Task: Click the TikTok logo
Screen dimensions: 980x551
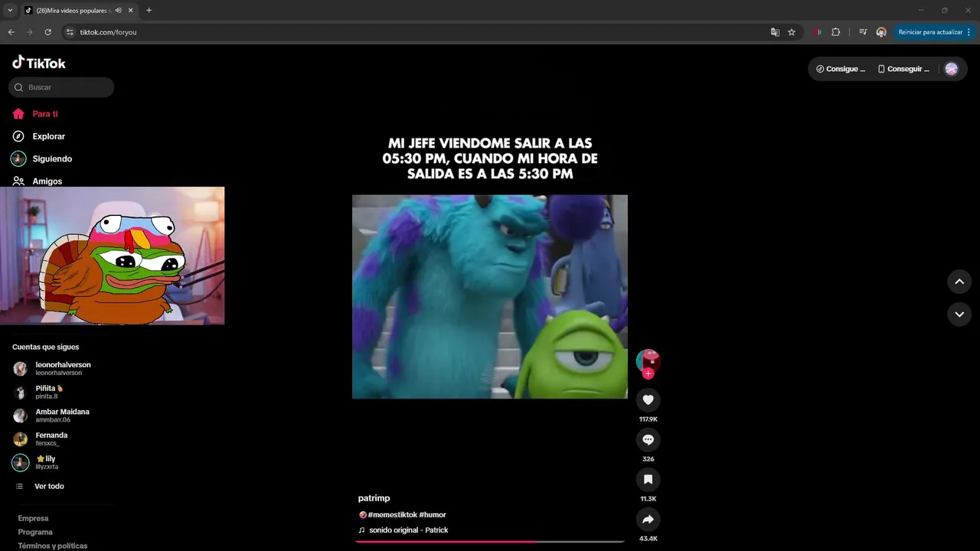Action: click(x=39, y=63)
